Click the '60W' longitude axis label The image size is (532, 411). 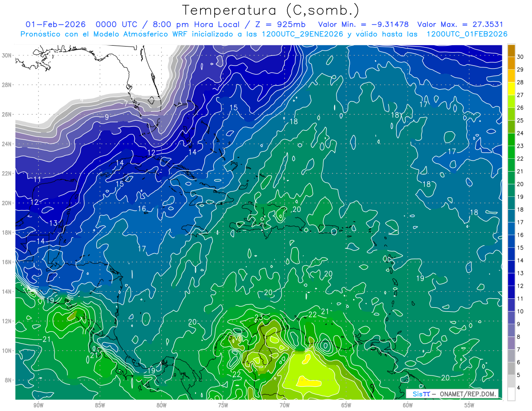408,405
